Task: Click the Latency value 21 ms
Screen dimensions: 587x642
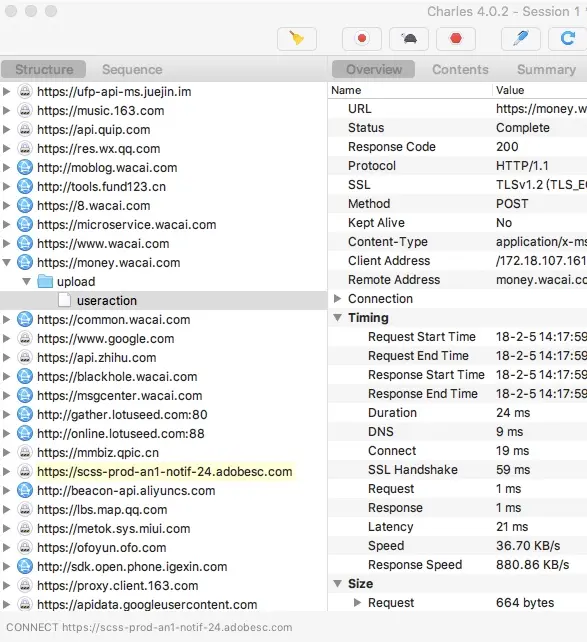Action: [x=512, y=527]
